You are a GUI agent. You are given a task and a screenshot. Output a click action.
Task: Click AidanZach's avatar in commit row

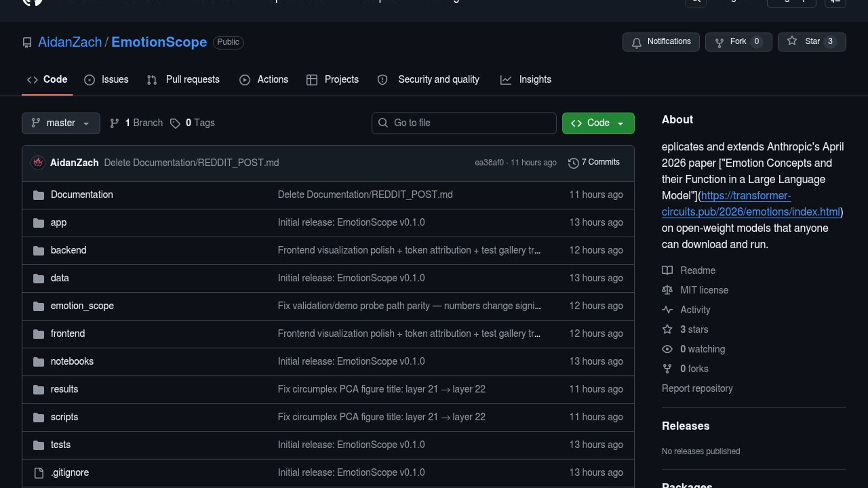tap(38, 163)
